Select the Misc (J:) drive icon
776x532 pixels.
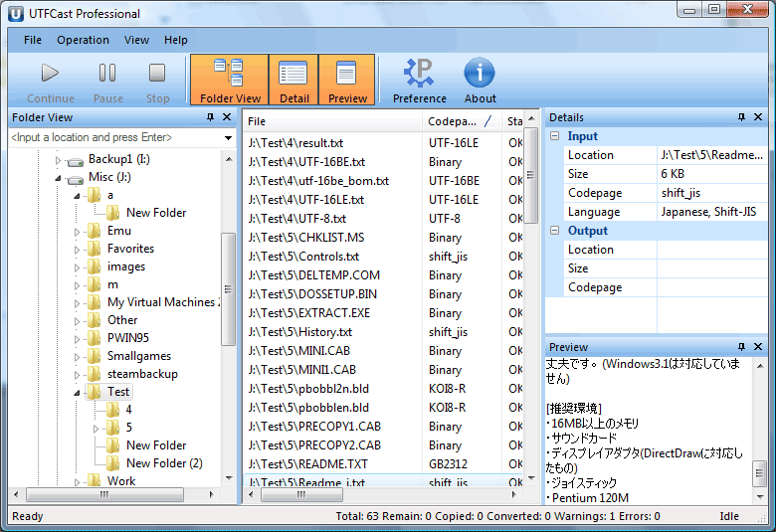coord(76,179)
